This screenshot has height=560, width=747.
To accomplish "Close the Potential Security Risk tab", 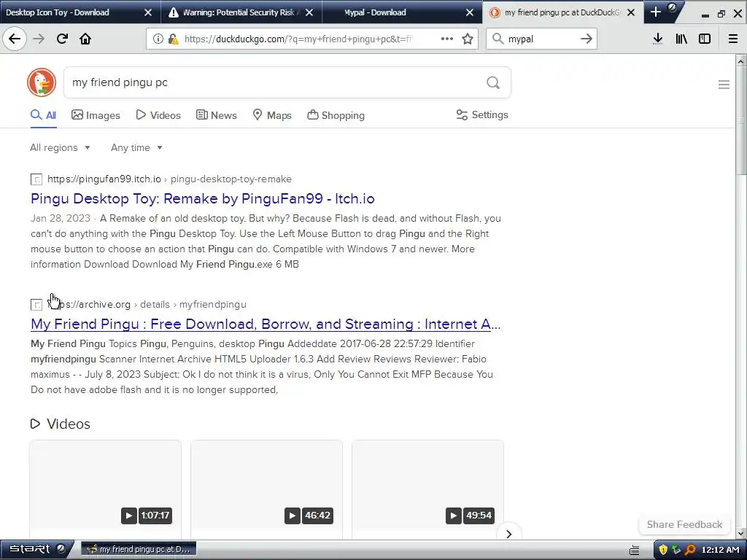I will coord(309,12).
